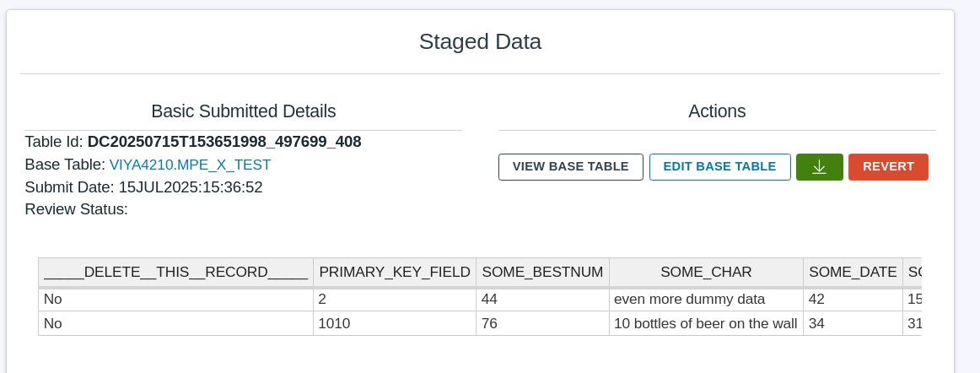The height and width of the screenshot is (373, 980).
Task: Click the SOME_DATE column header
Action: tap(852, 272)
